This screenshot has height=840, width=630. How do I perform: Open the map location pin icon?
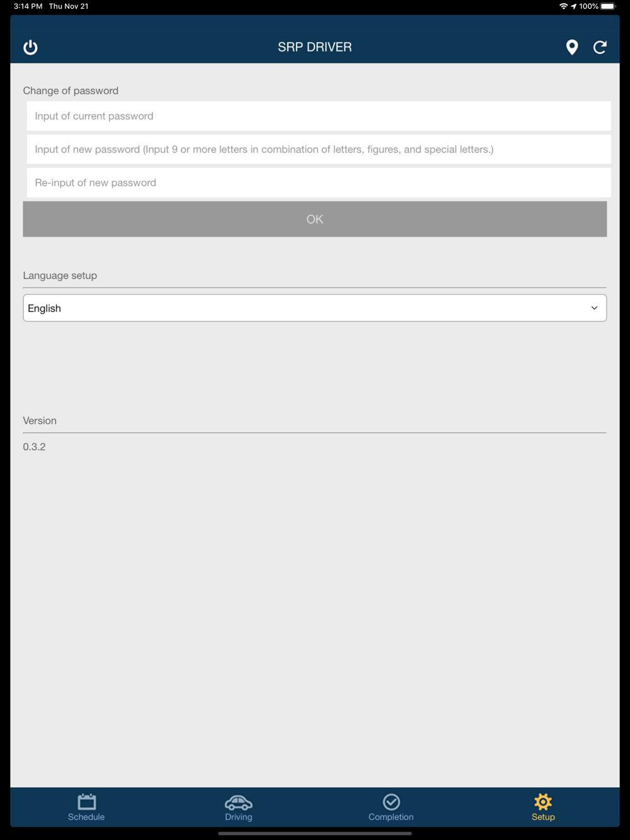(572, 47)
